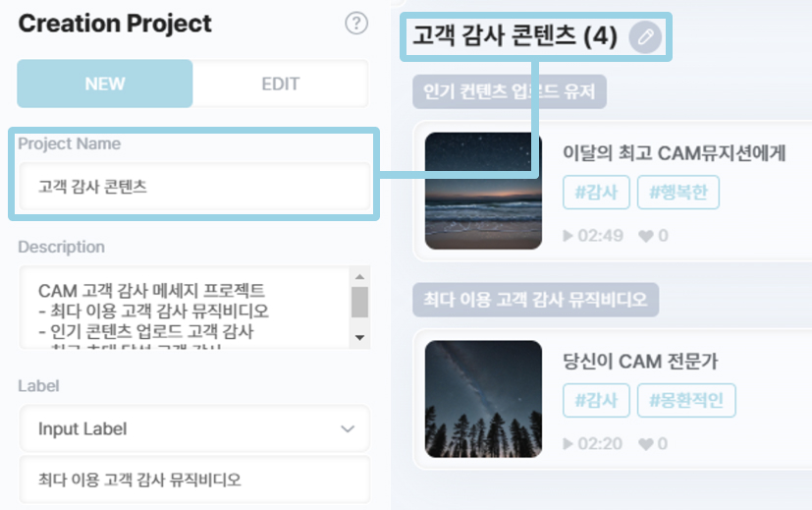
Task: Click play icon on 당신이 CAM 전문가
Action: coord(568,443)
